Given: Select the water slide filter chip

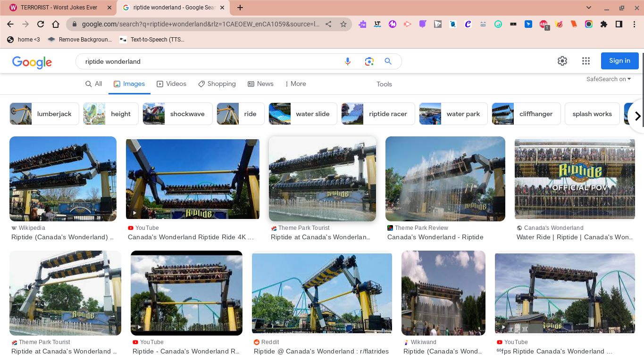Looking at the screenshot, I should pyautogui.click(x=302, y=114).
